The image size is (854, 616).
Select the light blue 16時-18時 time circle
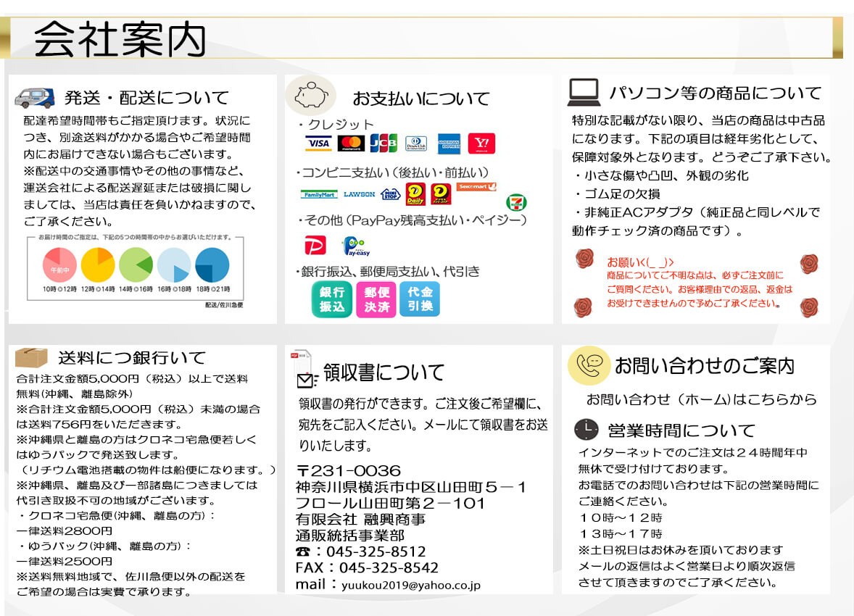(x=174, y=265)
